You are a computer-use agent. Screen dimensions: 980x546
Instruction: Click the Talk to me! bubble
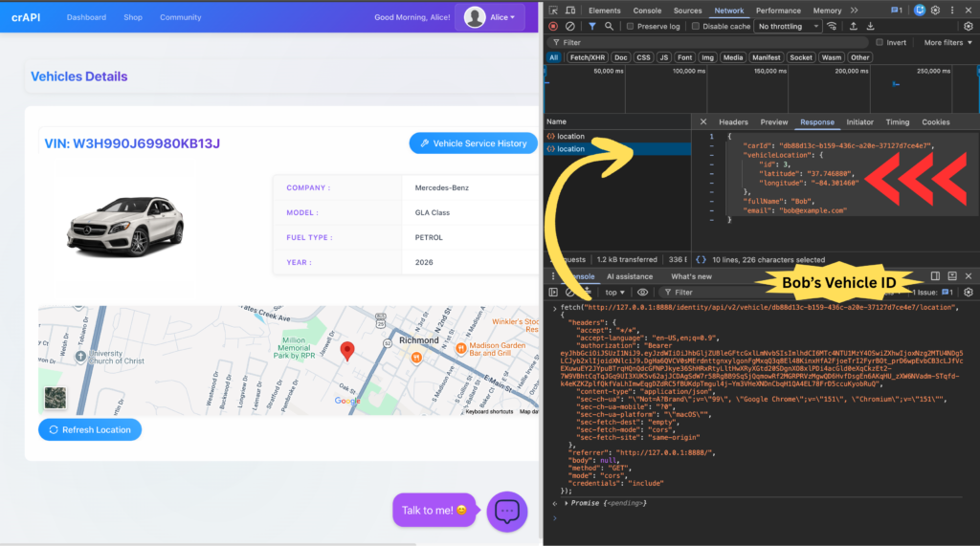434,511
